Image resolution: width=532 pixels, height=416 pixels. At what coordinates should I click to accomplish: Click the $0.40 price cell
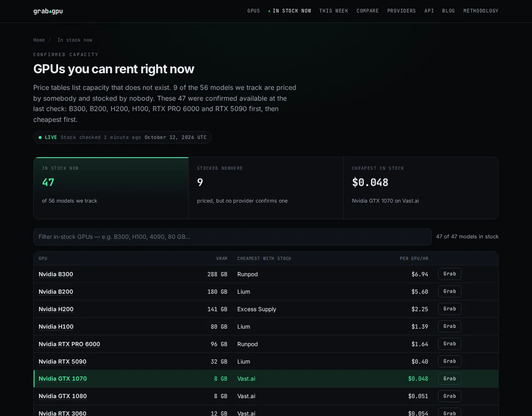click(420, 361)
